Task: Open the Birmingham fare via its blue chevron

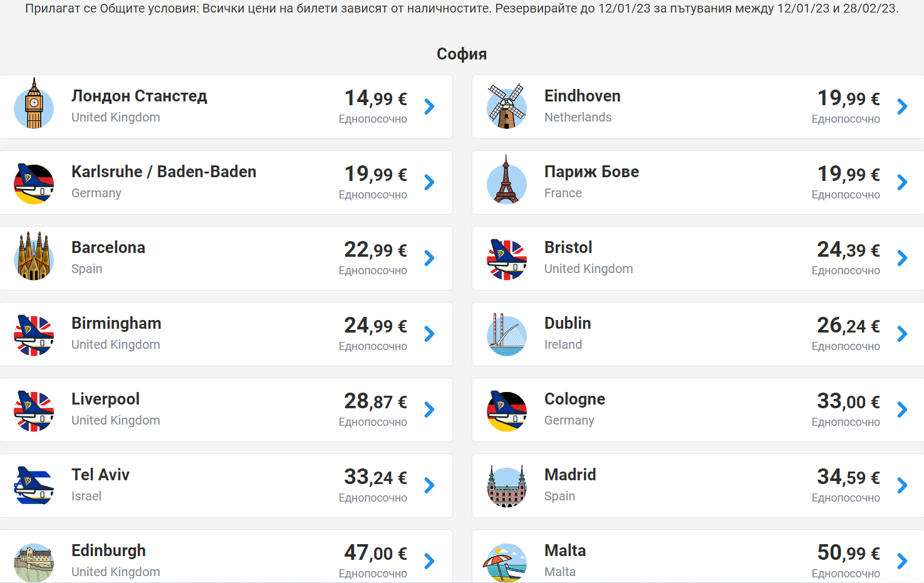Action: [429, 334]
